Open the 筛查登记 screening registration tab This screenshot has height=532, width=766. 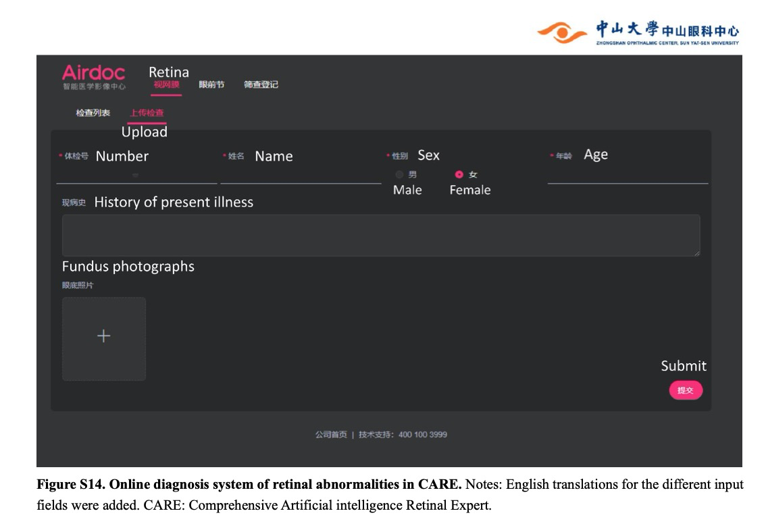coord(262,85)
